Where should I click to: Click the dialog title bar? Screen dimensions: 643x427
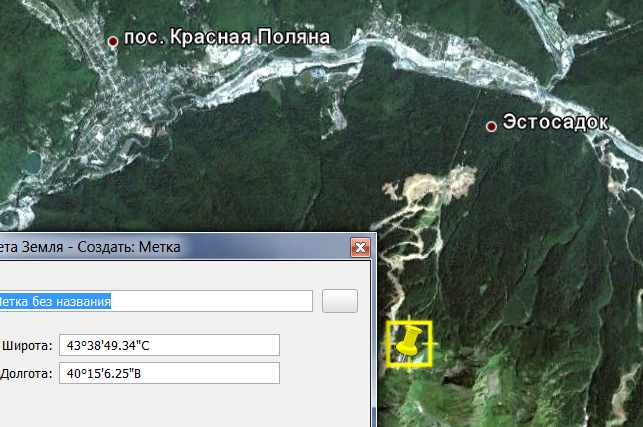[150, 247]
